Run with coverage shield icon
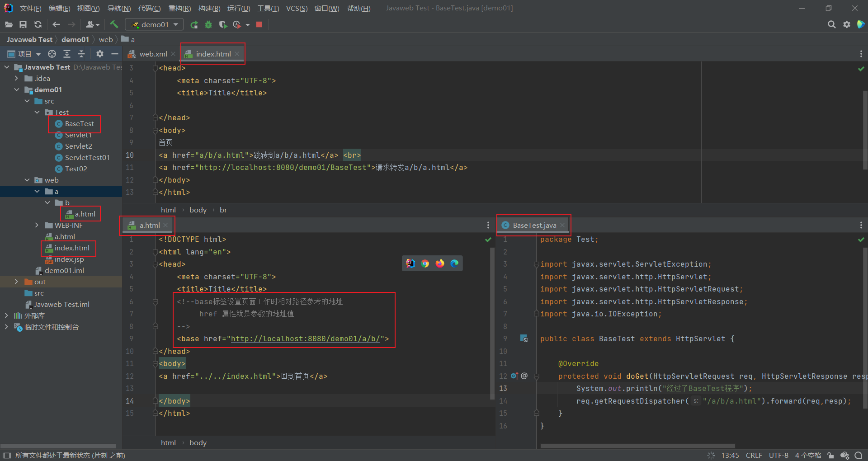Screen dimensions: 868x461 point(222,24)
